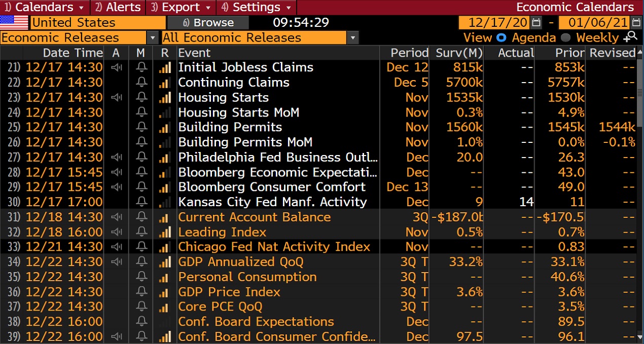Toggle alert bell for Leading Index
Image resolution: width=644 pixels, height=344 pixels.
[141, 232]
